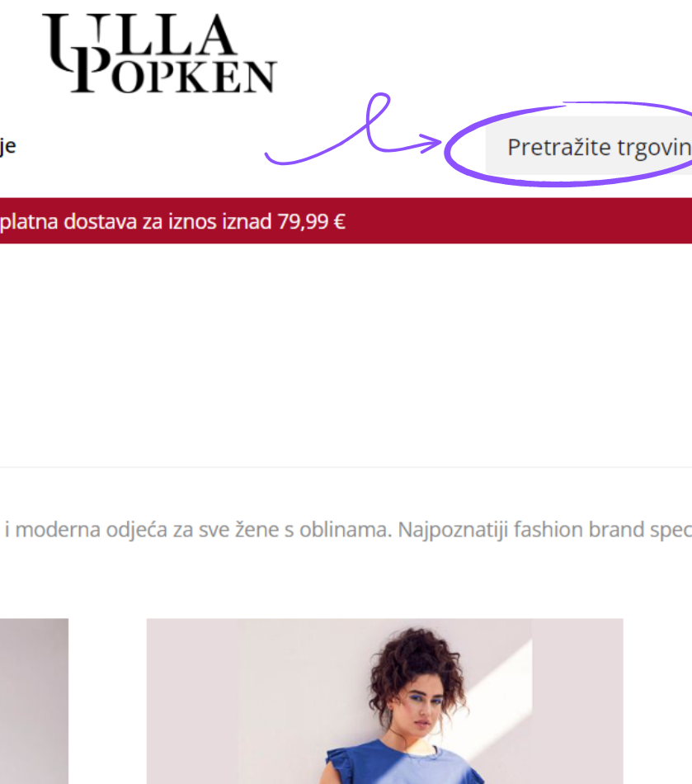Screen dimensions: 692x784
Task: Click the purple hand-drawn arrow head
Action: (431, 143)
